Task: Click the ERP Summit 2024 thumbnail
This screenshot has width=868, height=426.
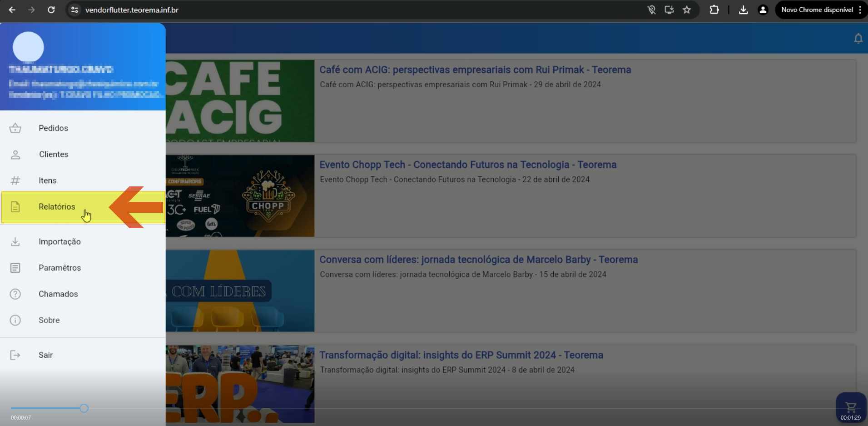Action: click(240, 384)
